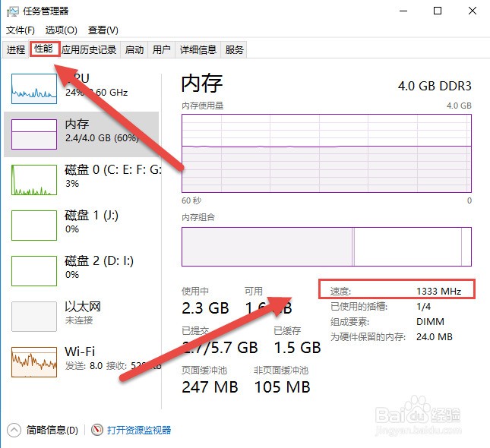Click the 页面缓冲池 247 MB value
The height and width of the screenshot is (448, 490).
(x=210, y=387)
